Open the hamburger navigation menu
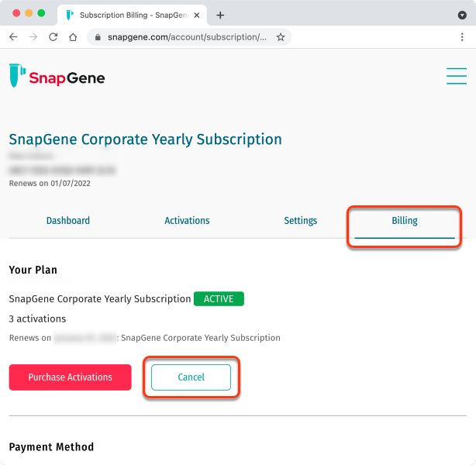Screen dimensions: 476x465 point(457,76)
